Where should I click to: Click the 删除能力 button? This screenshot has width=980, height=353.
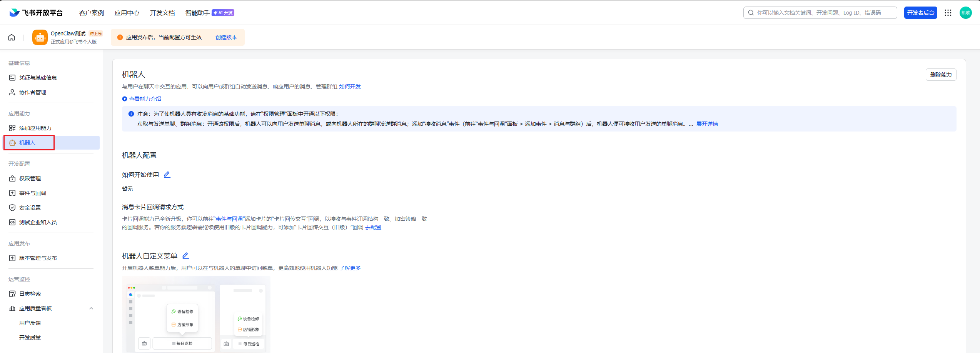click(x=941, y=75)
